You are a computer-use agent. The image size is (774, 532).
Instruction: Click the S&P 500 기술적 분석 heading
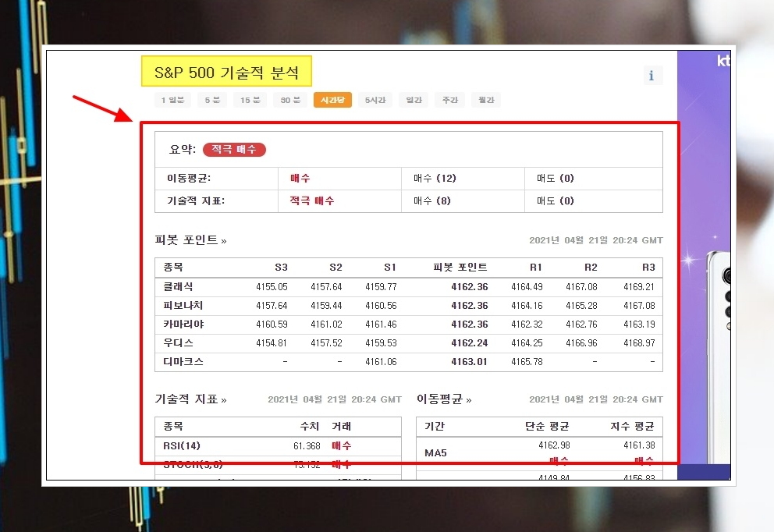pos(226,73)
